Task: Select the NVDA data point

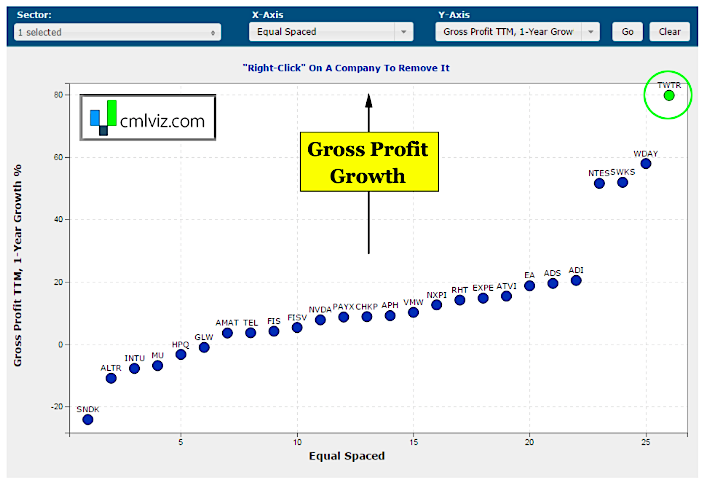Action: pyautogui.click(x=320, y=320)
